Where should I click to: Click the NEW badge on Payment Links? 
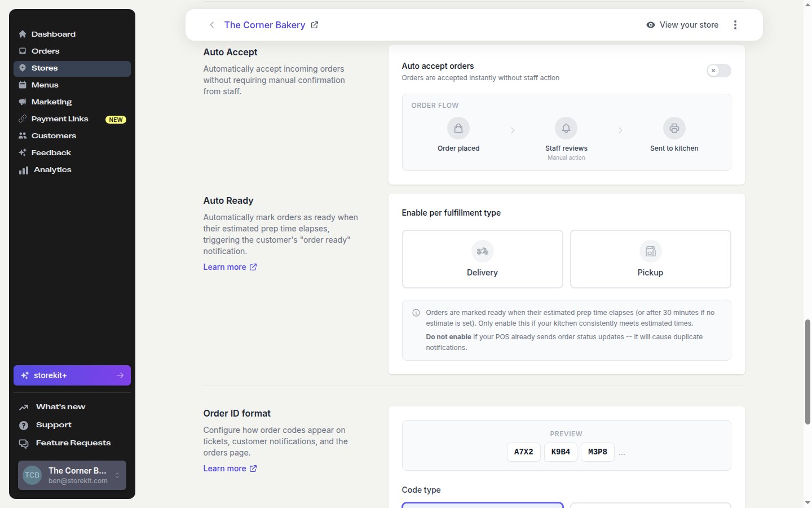tap(116, 120)
